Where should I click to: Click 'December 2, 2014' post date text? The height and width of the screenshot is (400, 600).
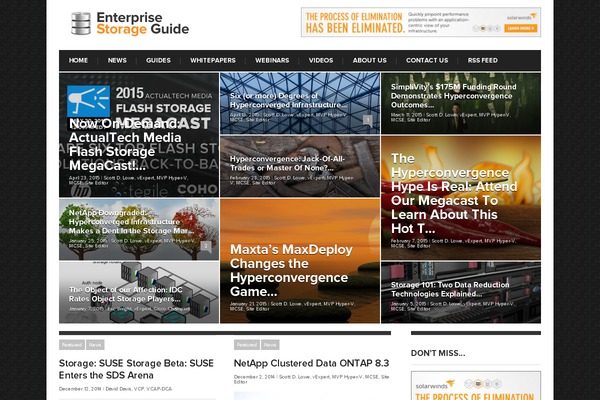(254, 377)
